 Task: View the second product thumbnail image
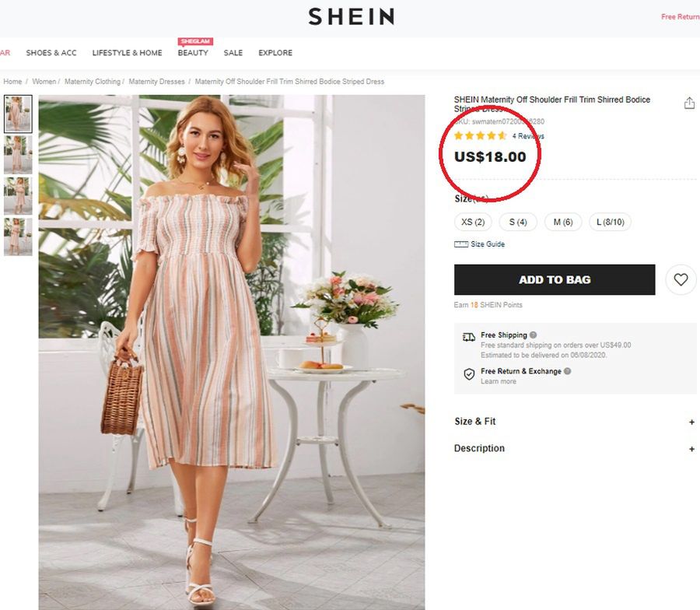click(x=18, y=154)
